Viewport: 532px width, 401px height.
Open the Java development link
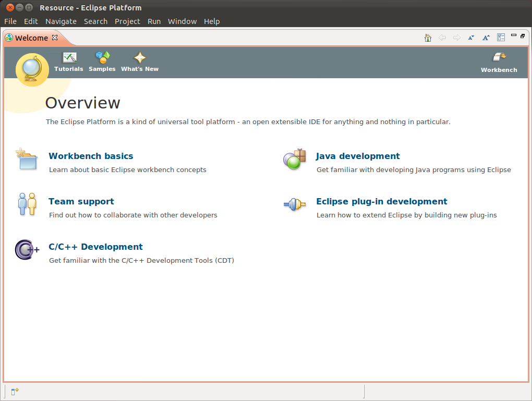coord(358,156)
